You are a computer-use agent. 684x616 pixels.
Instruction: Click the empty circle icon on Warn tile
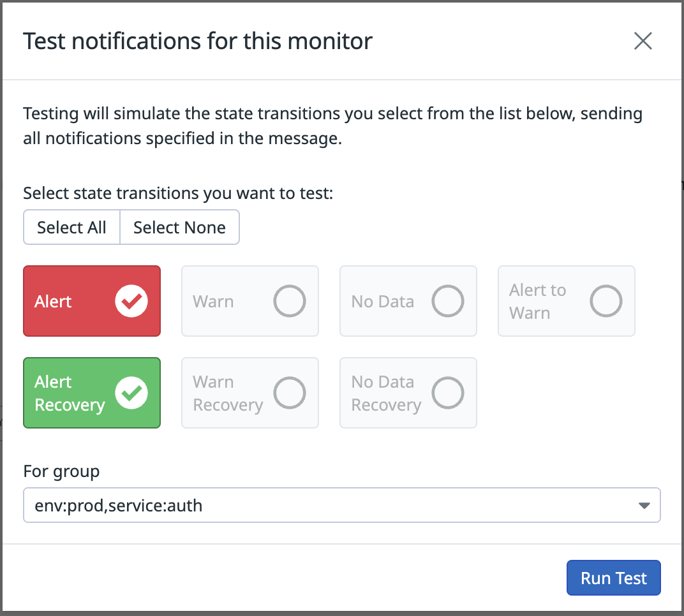click(289, 300)
